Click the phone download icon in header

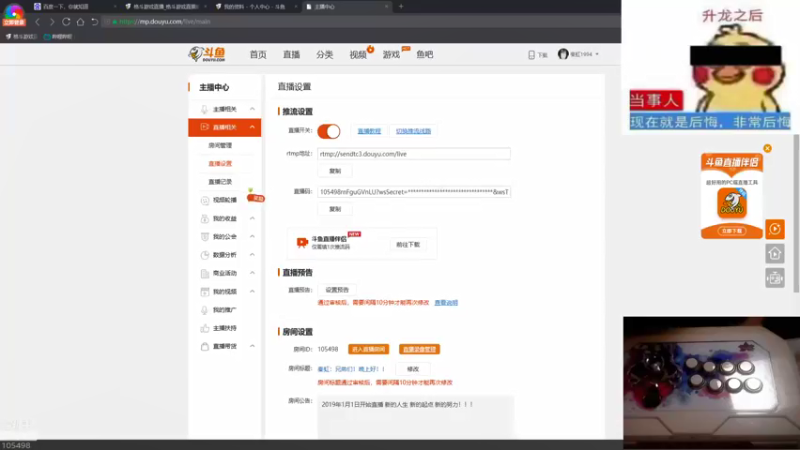click(531, 55)
